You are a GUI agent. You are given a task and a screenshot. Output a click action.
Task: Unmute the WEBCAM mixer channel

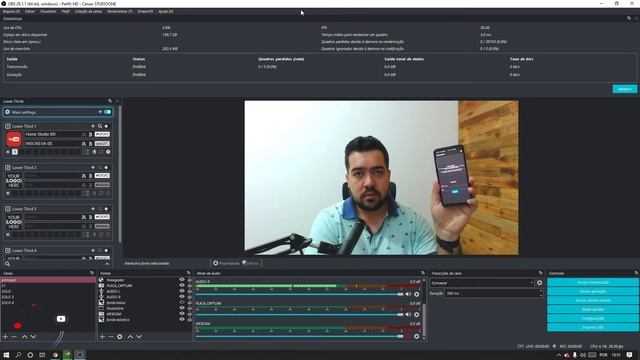click(x=408, y=336)
